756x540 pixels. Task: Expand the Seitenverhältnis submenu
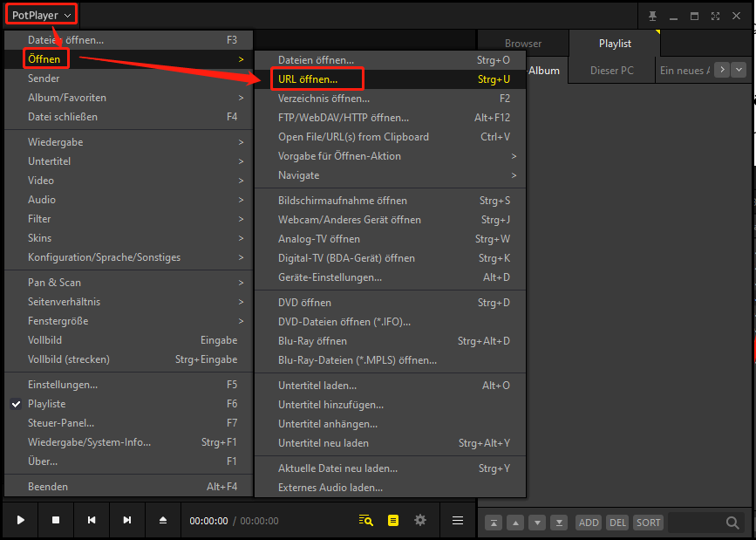128,302
